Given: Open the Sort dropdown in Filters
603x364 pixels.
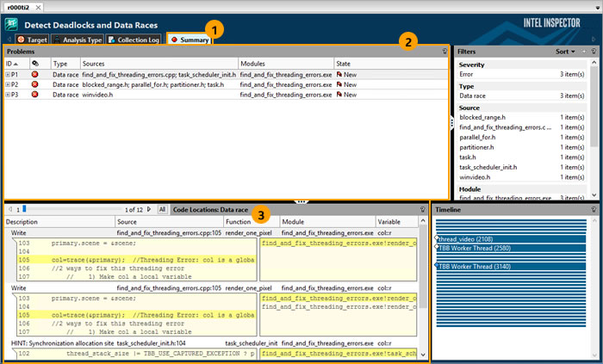Looking at the screenshot, I should tap(566, 52).
